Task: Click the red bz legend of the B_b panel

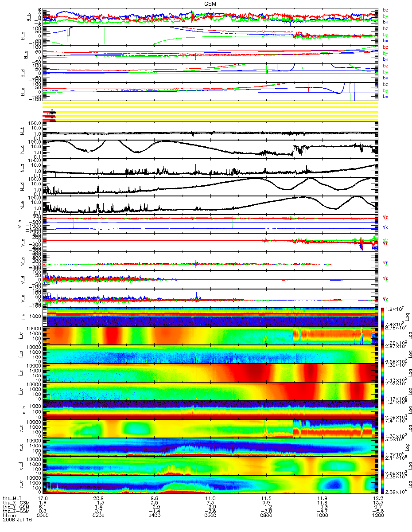Action: point(385,10)
